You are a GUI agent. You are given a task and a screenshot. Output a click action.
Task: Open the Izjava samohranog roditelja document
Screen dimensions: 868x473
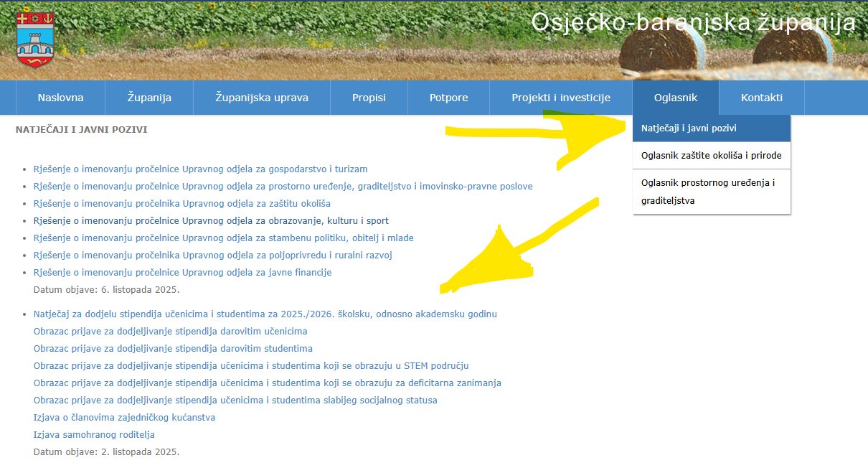[94, 435]
